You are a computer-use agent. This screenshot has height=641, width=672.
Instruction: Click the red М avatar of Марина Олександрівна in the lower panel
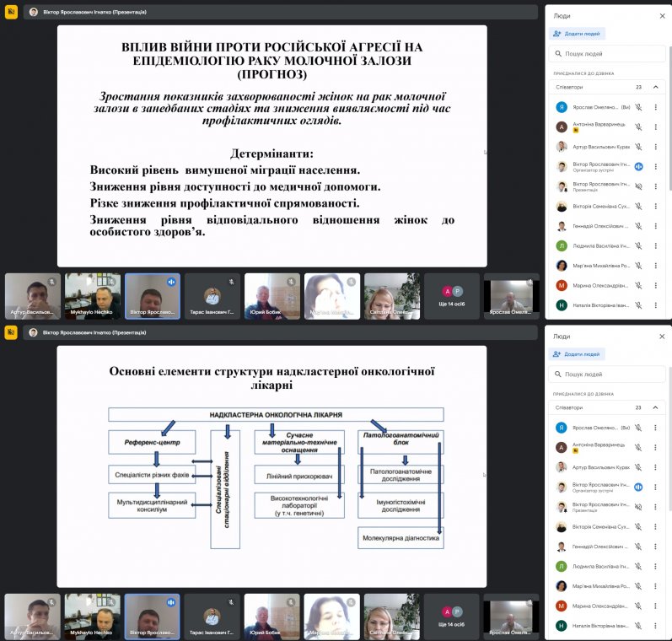coord(561,606)
